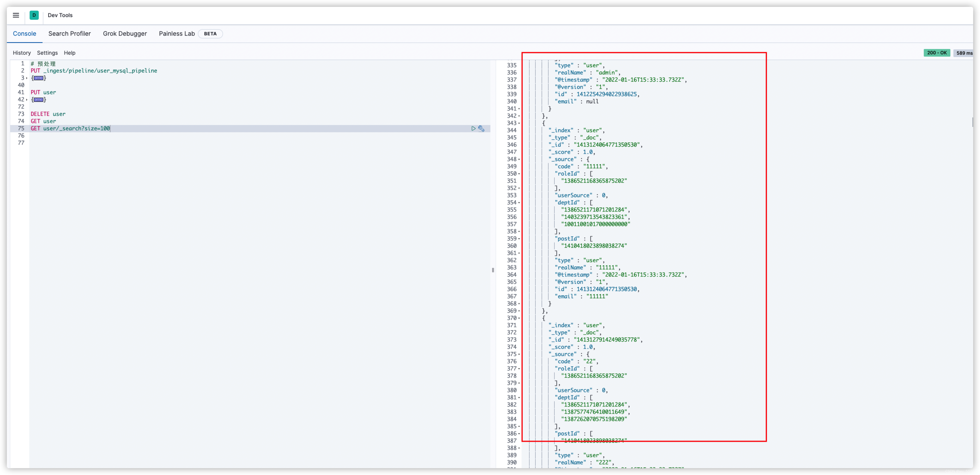Viewport: 980px width, 475px height.
Task: Open the Painless Lab tab
Action: (176, 33)
